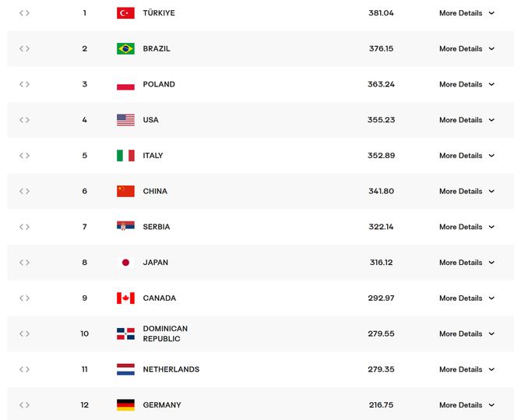Expand More Details for Germany row
The width and height of the screenshot is (514, 420).
[x=466, y=405]
